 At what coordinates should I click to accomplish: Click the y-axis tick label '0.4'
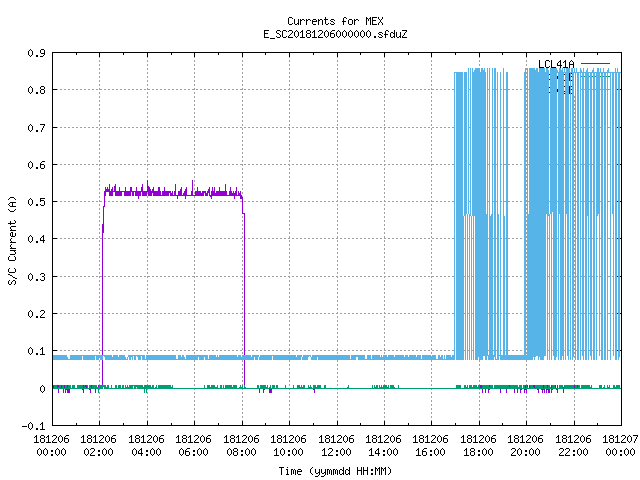(x=36, y=239)
